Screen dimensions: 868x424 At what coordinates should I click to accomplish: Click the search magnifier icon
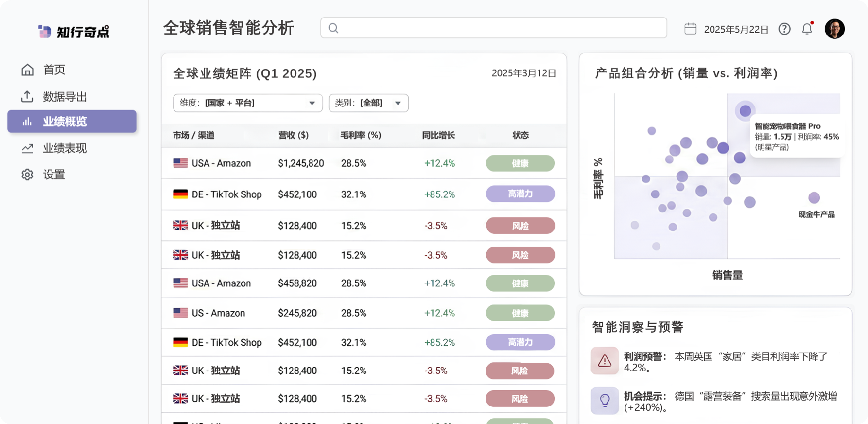333,28
